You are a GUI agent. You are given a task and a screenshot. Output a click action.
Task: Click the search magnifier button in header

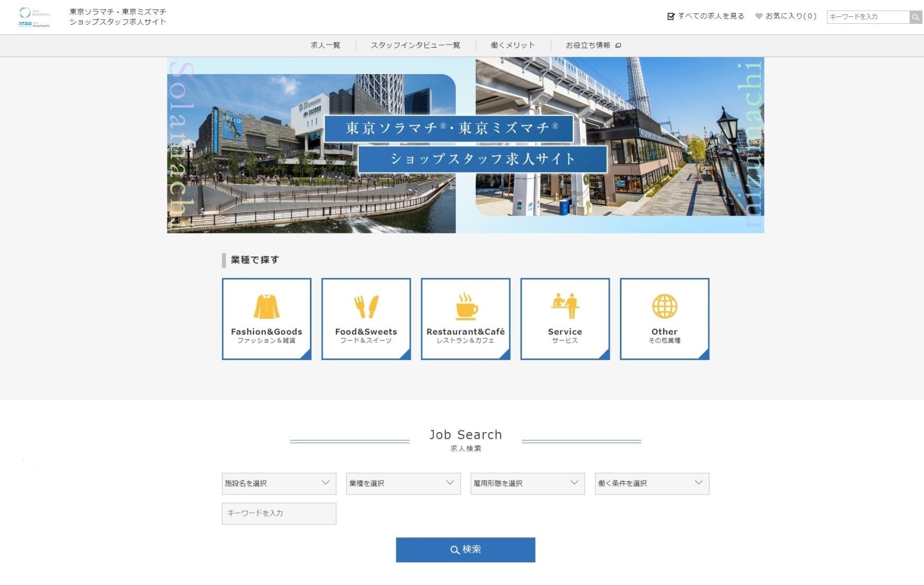[x=916, y=17]
